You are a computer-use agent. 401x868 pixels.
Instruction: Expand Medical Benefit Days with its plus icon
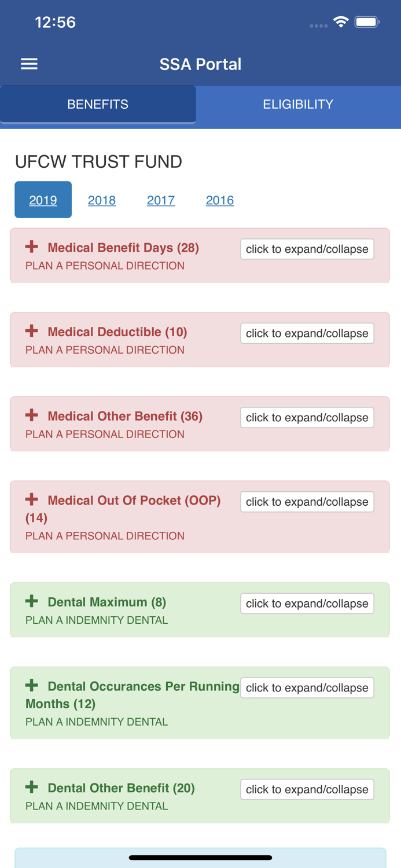click(31, 246)
